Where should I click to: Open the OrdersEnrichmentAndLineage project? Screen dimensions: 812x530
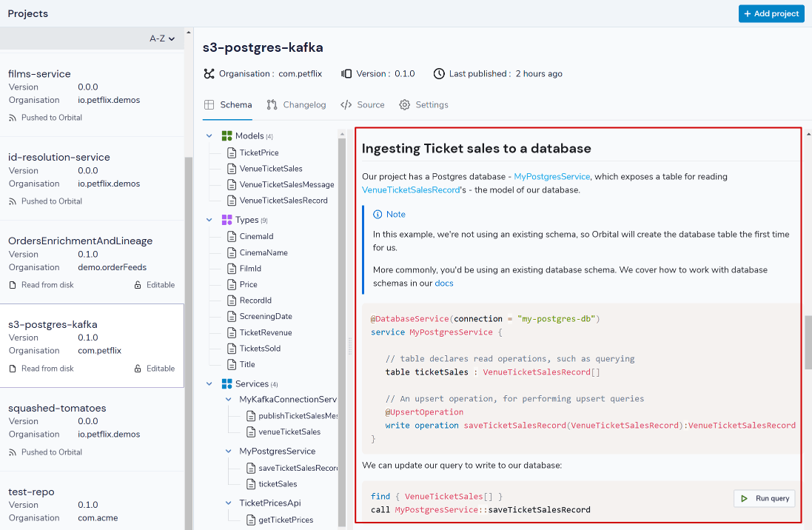(x=92, y=262)
